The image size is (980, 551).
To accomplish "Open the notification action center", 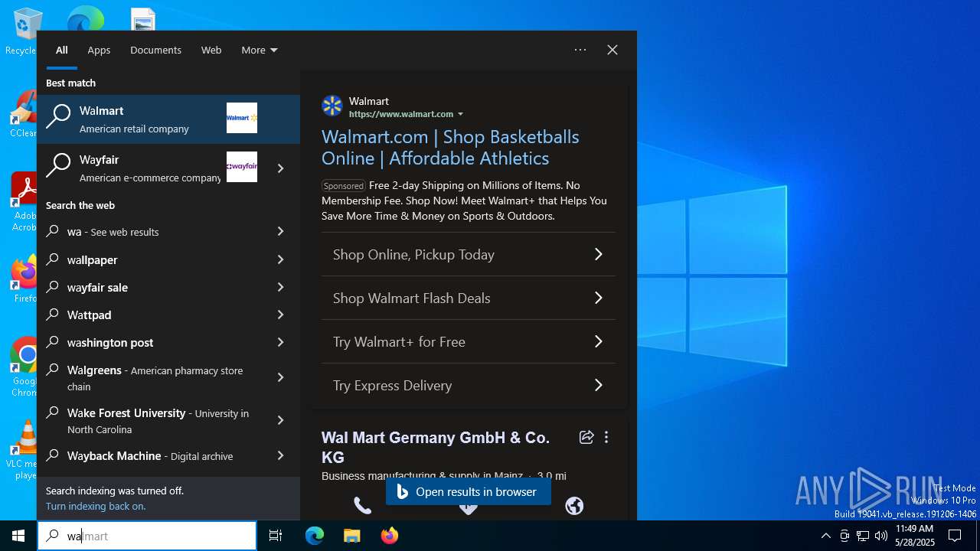I will pyautogui.click(x=955, y=536).
